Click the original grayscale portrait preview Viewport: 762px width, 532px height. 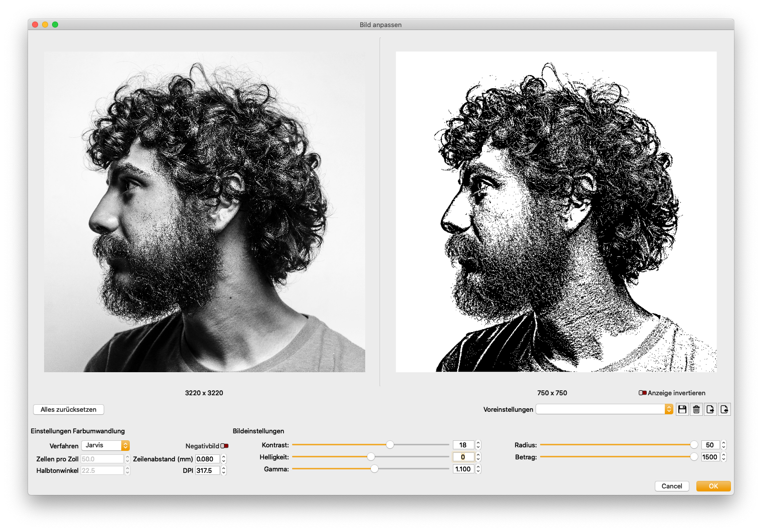click(x=204, y=211)
